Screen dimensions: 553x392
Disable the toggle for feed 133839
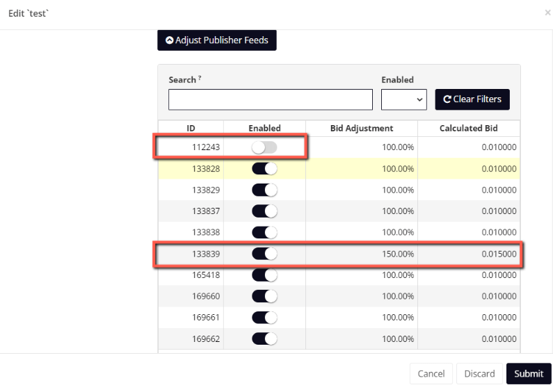264,254
